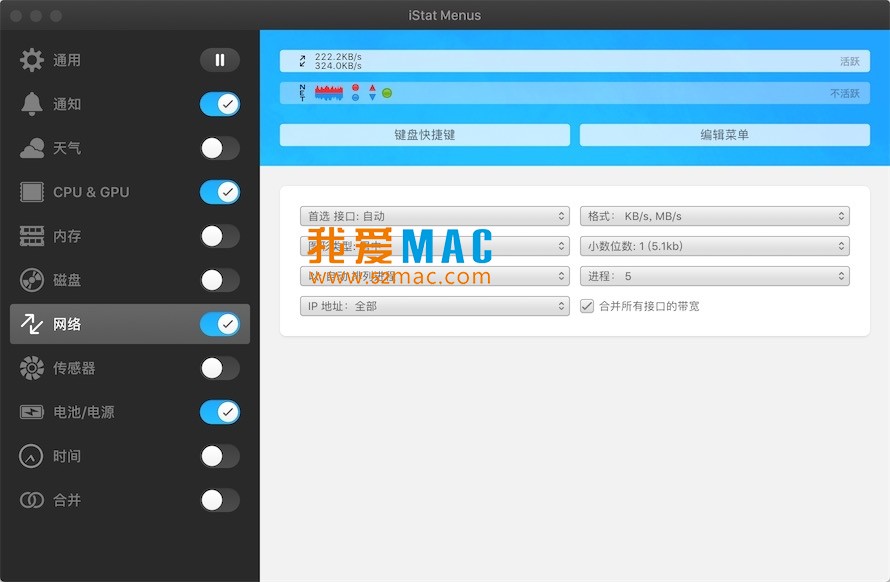Click the notifications bell icon
The height and width of the screenshot is (582, 890).
(32, 104)
